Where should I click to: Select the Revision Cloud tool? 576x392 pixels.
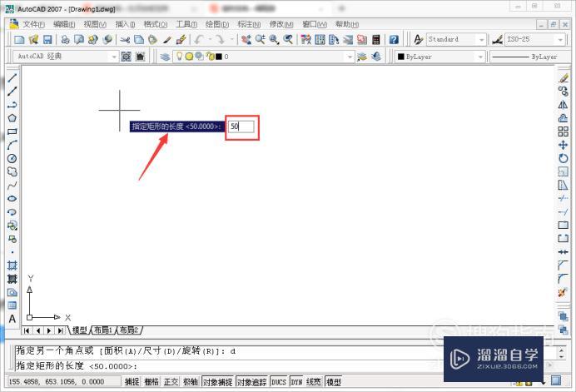[x=12, y=172]
